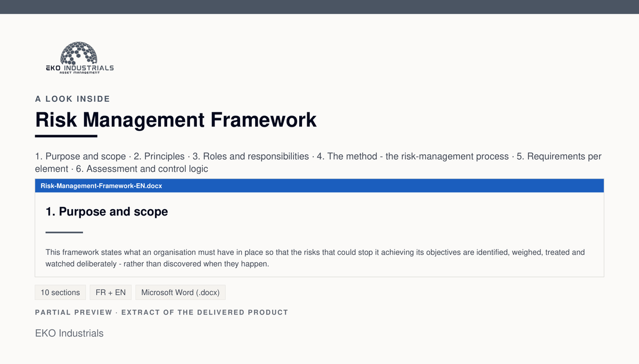This screenshot has width=639, height=364.
Task: Click the Risk-Management-Framework-EN.docx file bar
Action: point(319,186)
